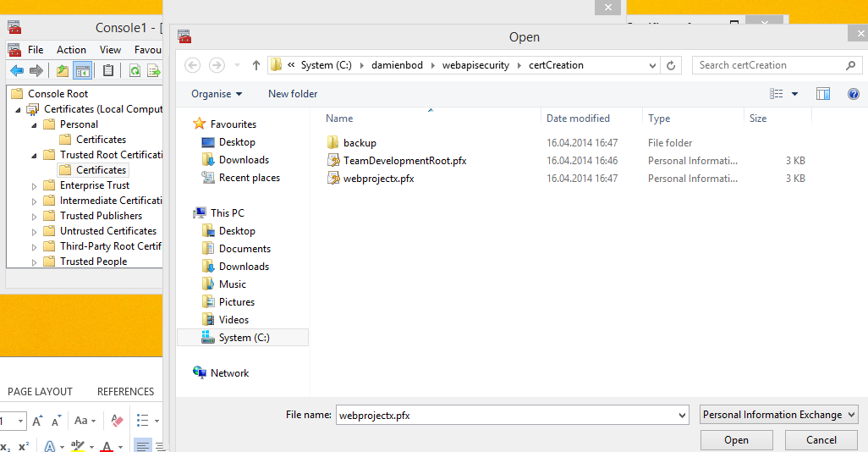Open the file type Personal Information Exchange dropdown

click(x=779, y=415)
